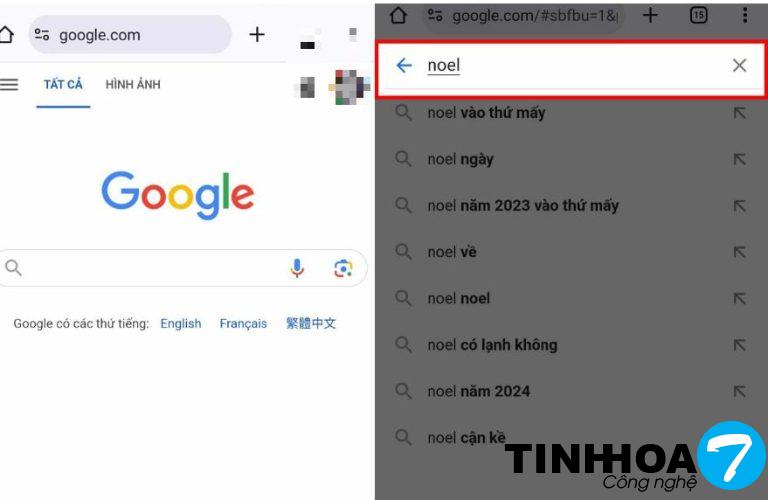Image resolution: width=768 pixels, height=500 pixels.
Task: Fill query with arrow beside 'noel ngày'
Action: tap(739, 159)
